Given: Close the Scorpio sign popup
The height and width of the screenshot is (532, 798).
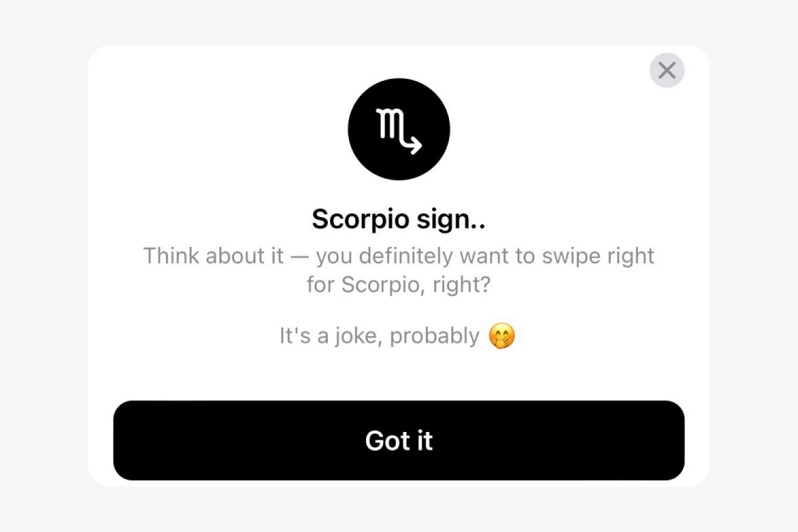Looking at the screenshot, I should [667, 70].
